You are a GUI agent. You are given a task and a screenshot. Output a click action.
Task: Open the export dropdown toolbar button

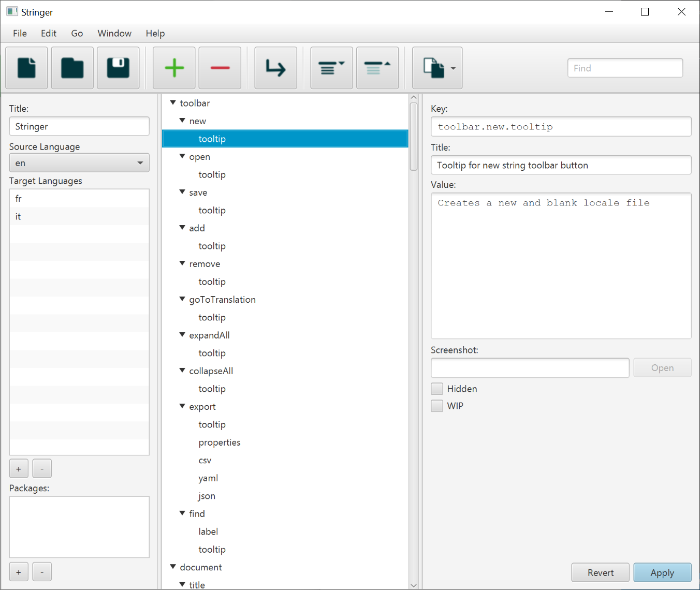point(437,68)
